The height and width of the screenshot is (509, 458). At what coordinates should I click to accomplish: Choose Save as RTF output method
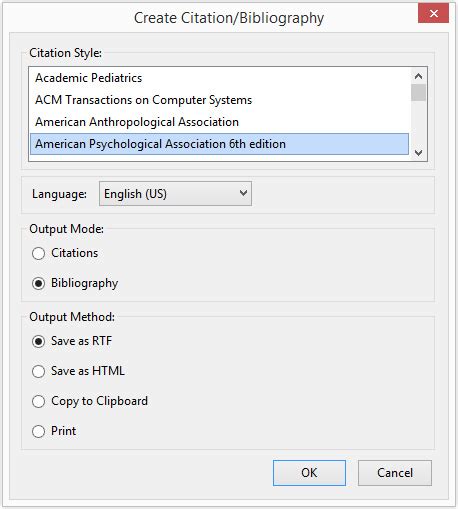pyautogui.click(x=38, y=341)
